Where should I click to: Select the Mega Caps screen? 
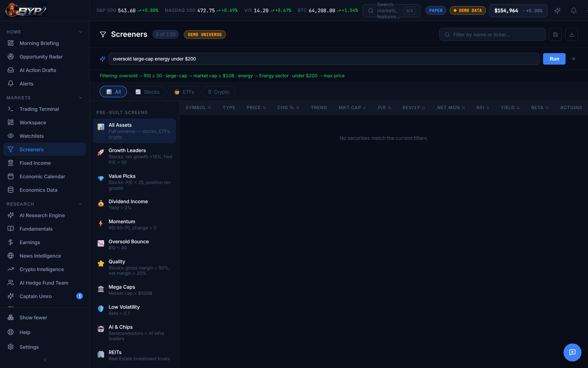coord(135,290)
